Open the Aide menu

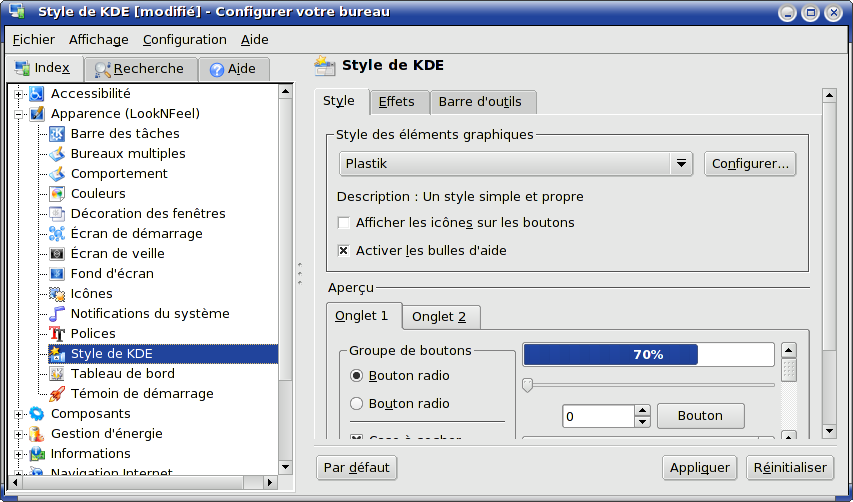pos(255,40)
